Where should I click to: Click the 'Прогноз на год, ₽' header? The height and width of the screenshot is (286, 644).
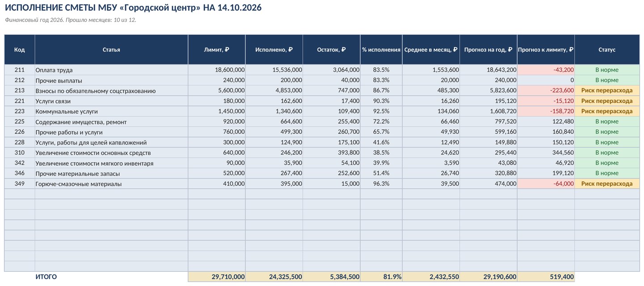pos(488,50)
